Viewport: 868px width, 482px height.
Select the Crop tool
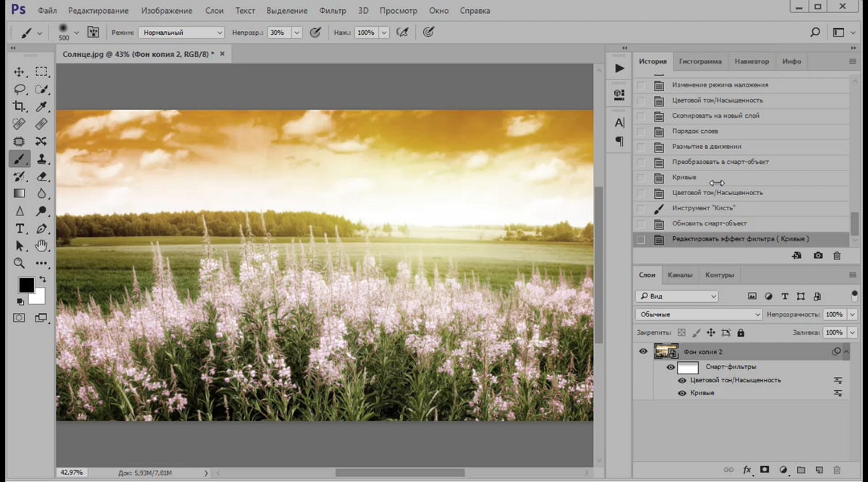(x=20, y=107)
